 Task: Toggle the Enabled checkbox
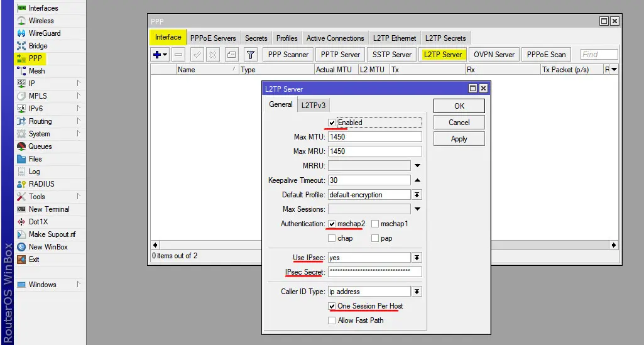click(x=332, y=123)
